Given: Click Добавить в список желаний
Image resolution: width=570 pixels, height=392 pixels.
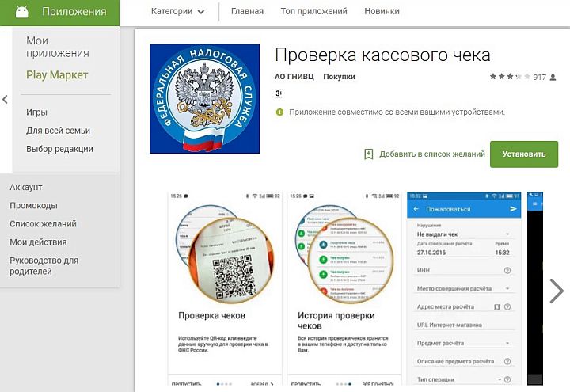Looking at the screenshot, I should click(x=432, y=154).
